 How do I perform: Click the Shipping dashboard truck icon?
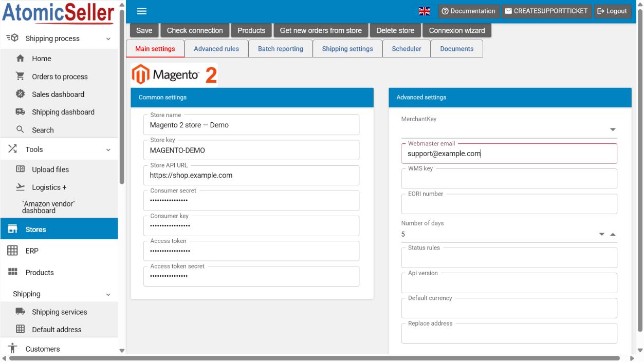(21, 112)
